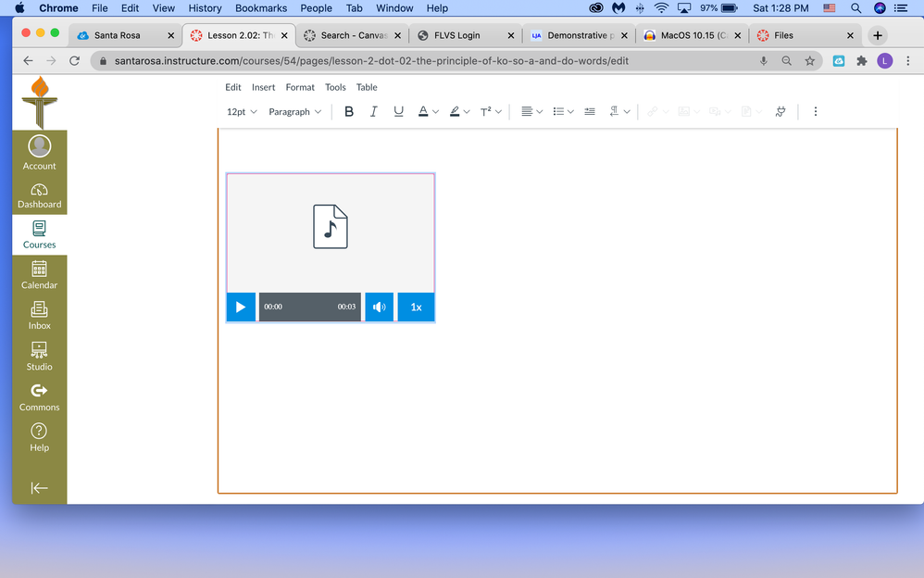This screenshot has height=578, width=924.
Task: Toggle underline formatting in editor toolbar
Action: (x=398, y=111)
